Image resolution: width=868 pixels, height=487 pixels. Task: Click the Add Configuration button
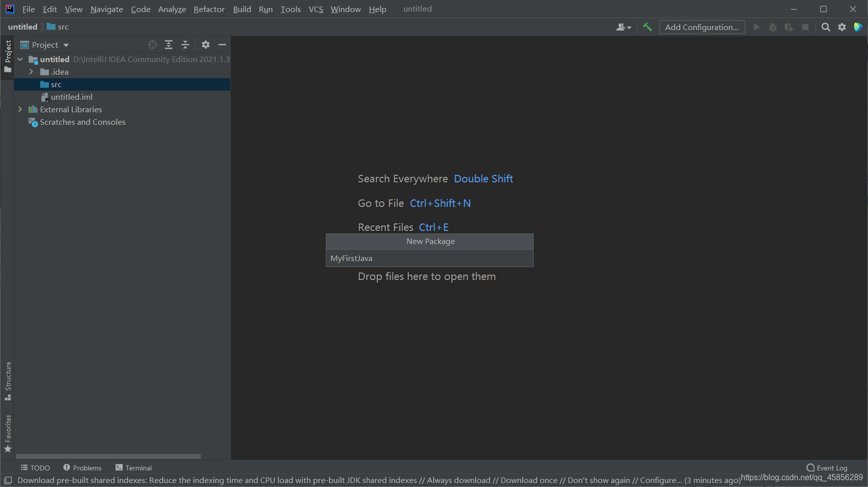702,27
